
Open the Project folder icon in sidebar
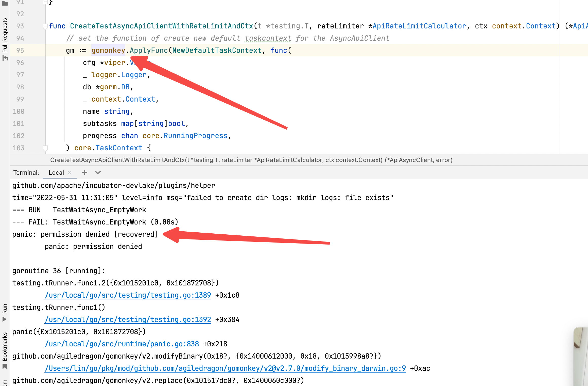5,3
